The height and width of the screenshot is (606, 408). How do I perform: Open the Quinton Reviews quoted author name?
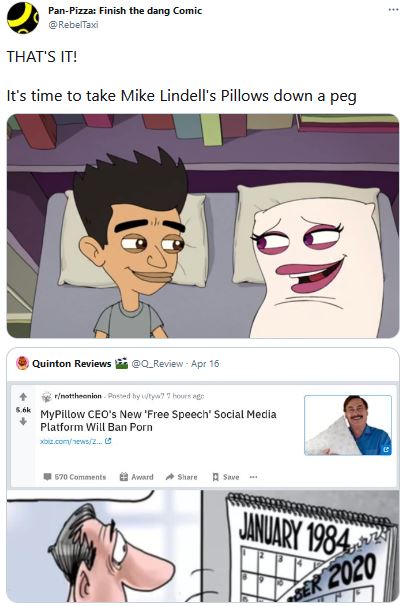point(71,364)
